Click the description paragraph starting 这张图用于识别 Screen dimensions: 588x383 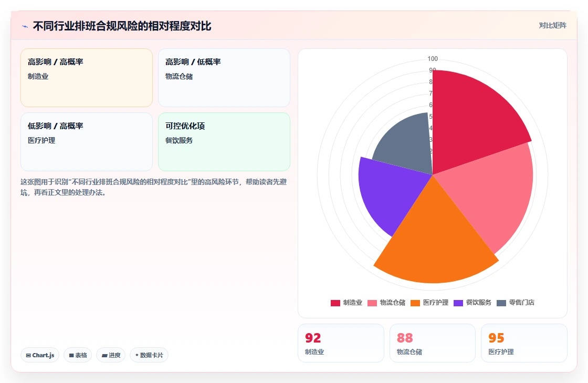coord(154,187)
